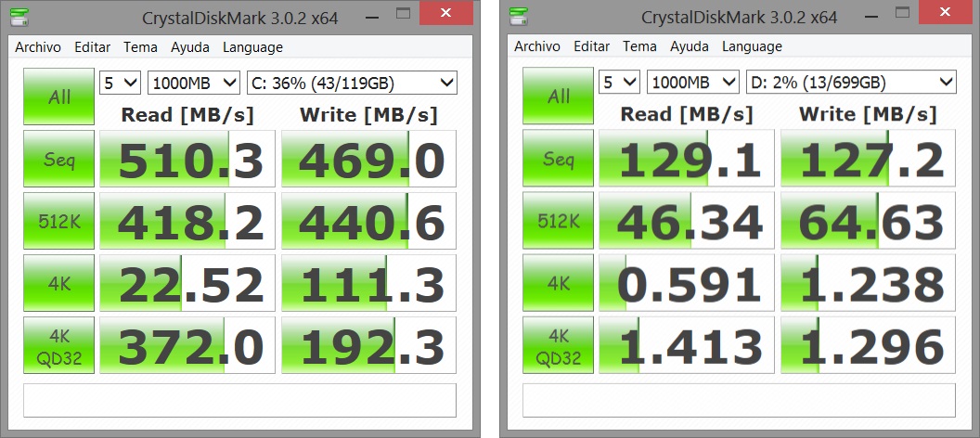The height and width of the screenshot is (438, 980).
Task: Open test count dropdown in D: drive window
Action: (x=619, y=82)
